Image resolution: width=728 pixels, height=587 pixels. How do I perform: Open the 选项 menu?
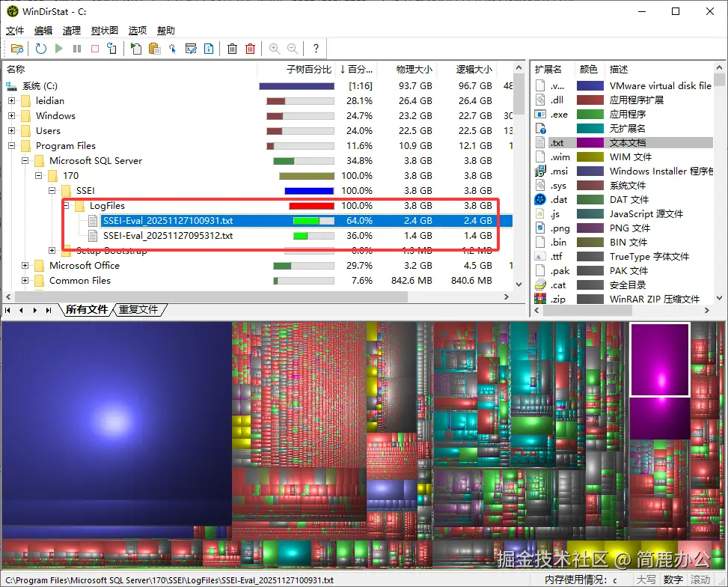click(x=137, y=30)
